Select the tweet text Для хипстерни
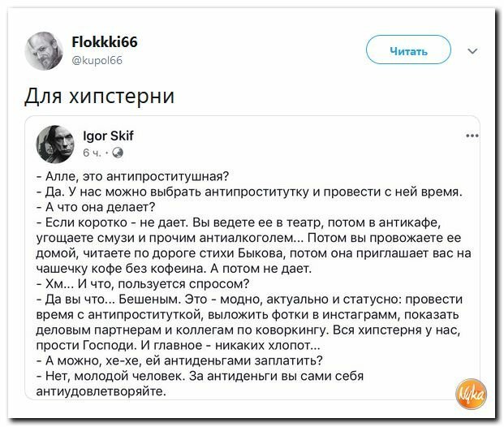This screenshot has width=504, height=427. coord(100,96)
